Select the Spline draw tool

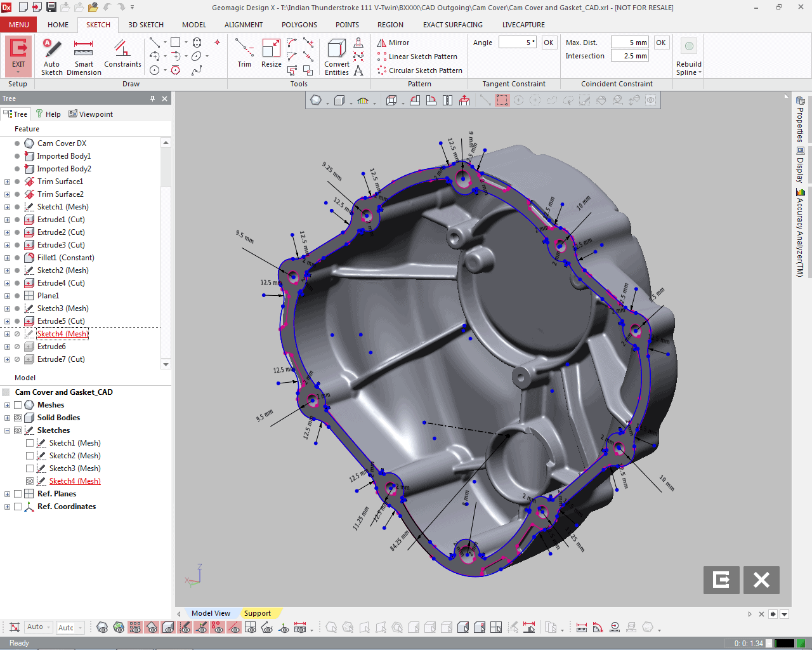197,70
